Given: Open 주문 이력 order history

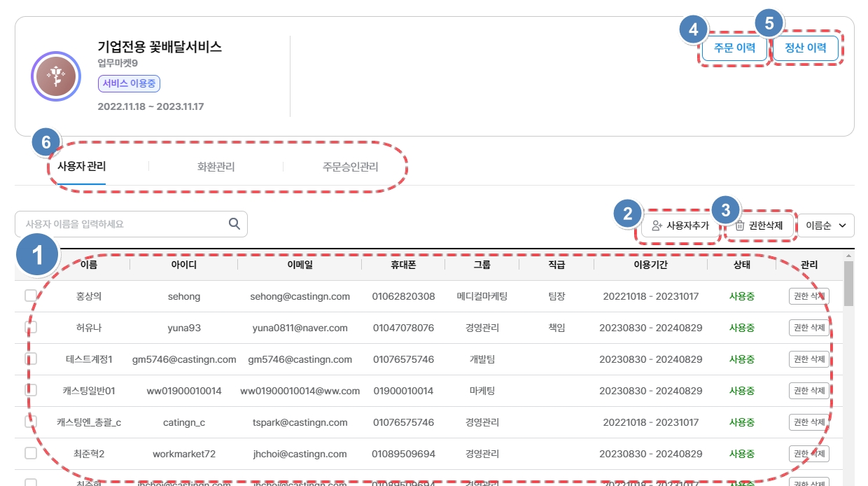Looking at the screenshot, I should pyautogui.click(x=734, y=48).
